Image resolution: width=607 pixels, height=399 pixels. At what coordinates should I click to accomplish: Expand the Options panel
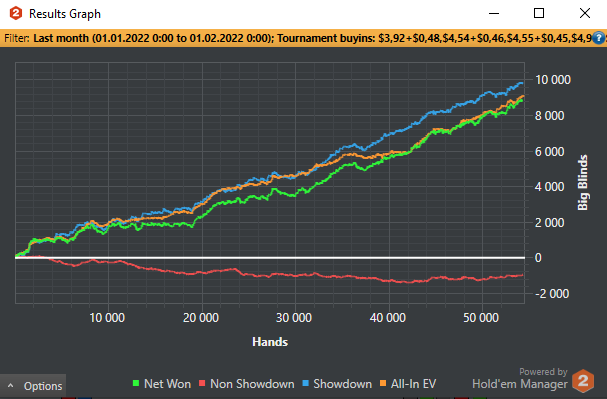pyautogui.click(x=33, y=386)
